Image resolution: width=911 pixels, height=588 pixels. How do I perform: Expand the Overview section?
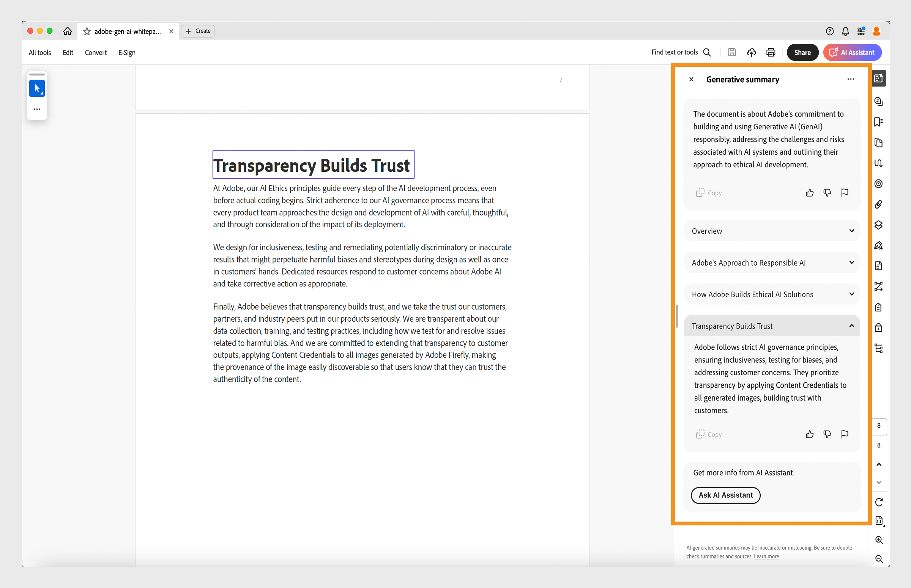[x=771, y=231]
